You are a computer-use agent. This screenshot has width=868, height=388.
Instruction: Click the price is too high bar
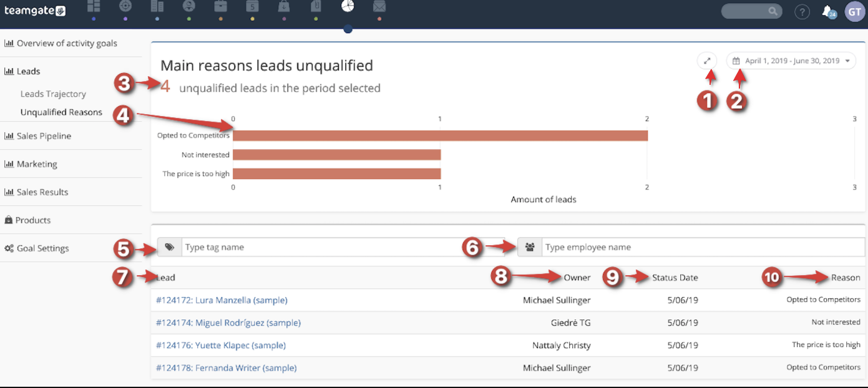pyautogui.click(x=337, y=173)
